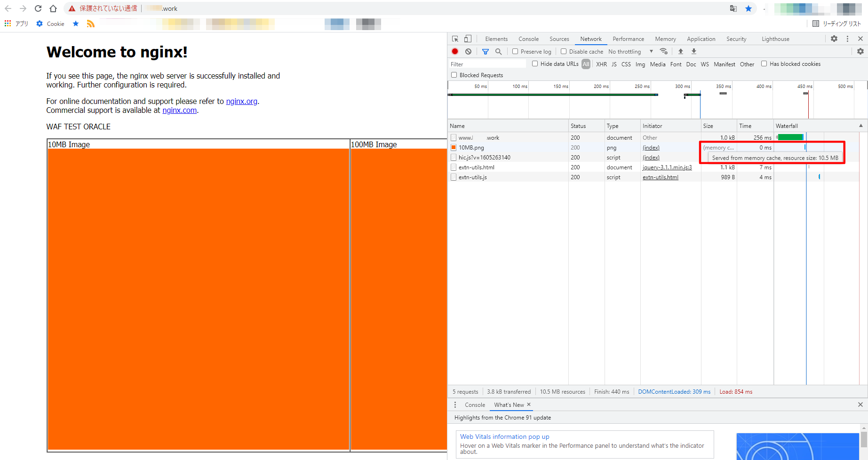868x460 pixels.
Task: Open Web Vitals information pop up link
Action: click(x=505, y=436)
